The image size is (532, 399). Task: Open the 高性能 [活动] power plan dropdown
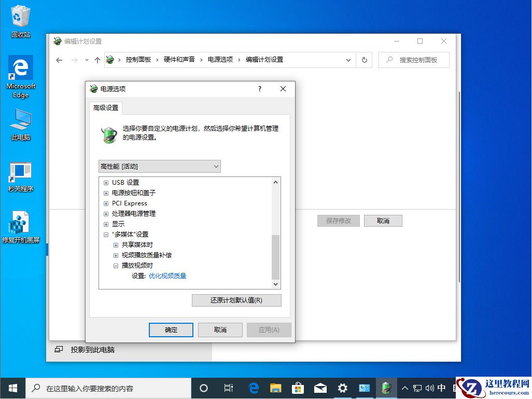coord(159,166)
